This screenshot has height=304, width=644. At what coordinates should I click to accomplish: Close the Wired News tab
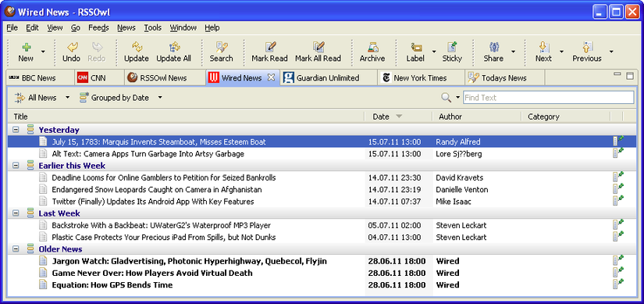271,77
